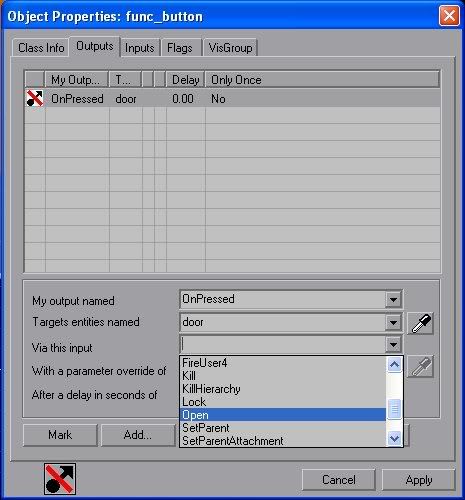Collapse the Via this input dropdown arrow
Image resolution: width=465 pixels, height=500 pixels.
point(393,345)
